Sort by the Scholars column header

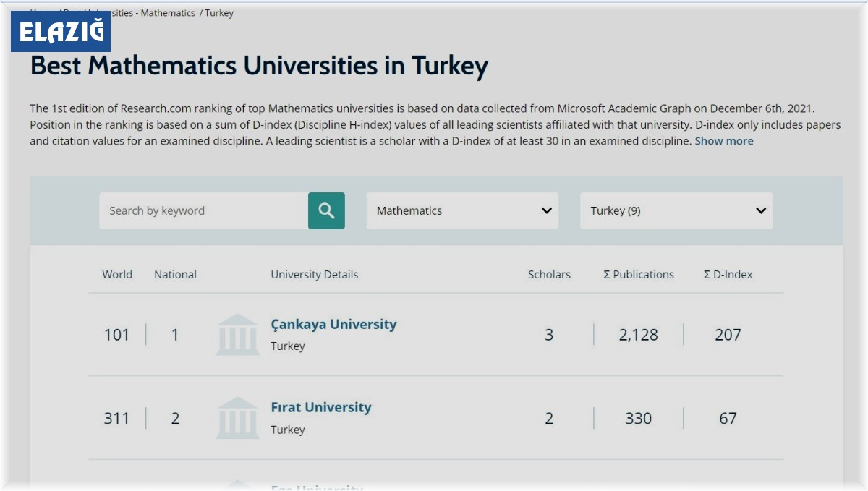[549, 274]
